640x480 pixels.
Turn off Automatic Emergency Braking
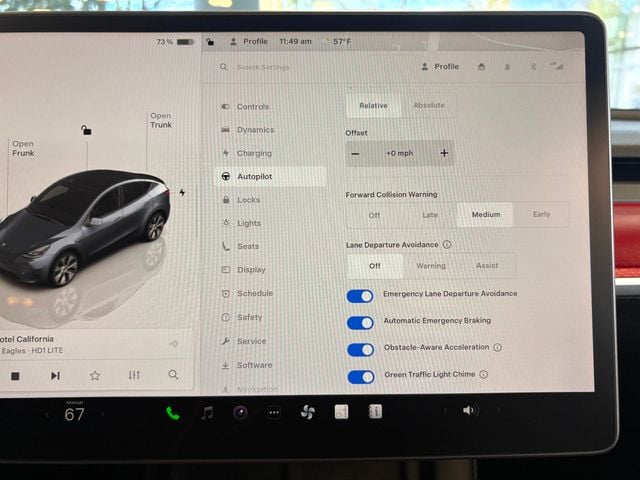click(360, 322)
